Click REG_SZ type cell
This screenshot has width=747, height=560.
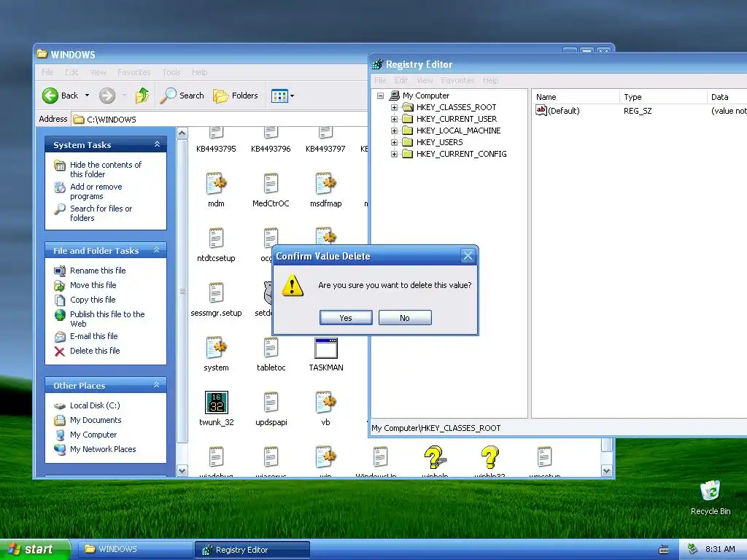[x=638, y=111]
